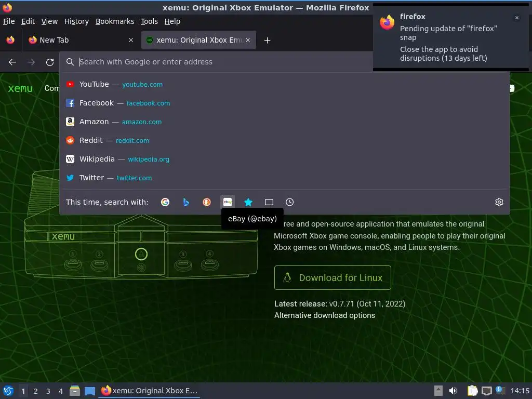Click the address bar search field
532x399 pixels.
pyautogui.click(x=217, y=62)
